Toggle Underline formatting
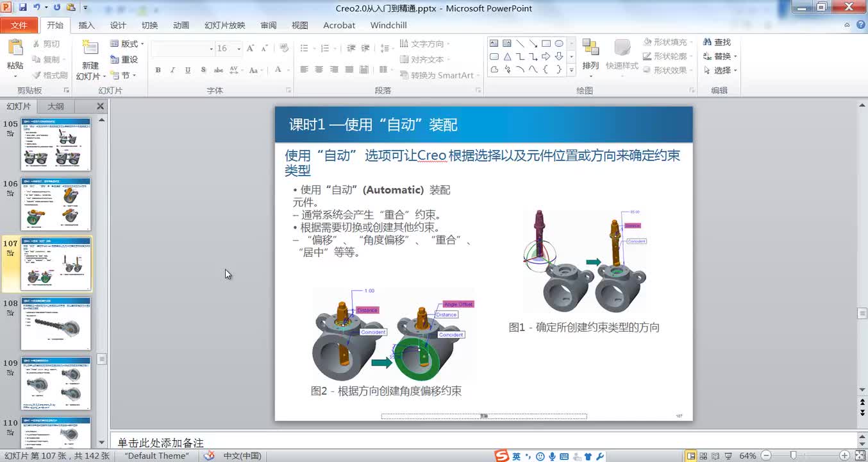Viewport: 868px width, 462px height. click(x=188, y=70)
